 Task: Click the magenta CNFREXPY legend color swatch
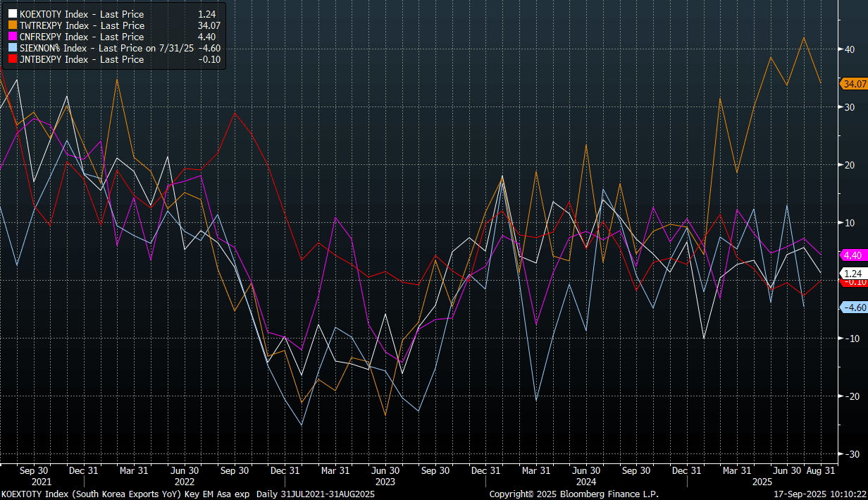pos(12,37)
